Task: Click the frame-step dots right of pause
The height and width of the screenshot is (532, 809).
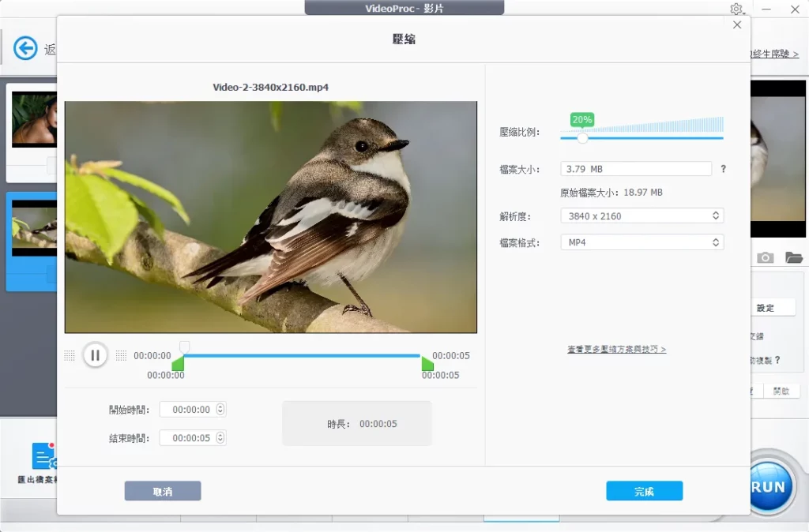Action: tap(121, 355)
